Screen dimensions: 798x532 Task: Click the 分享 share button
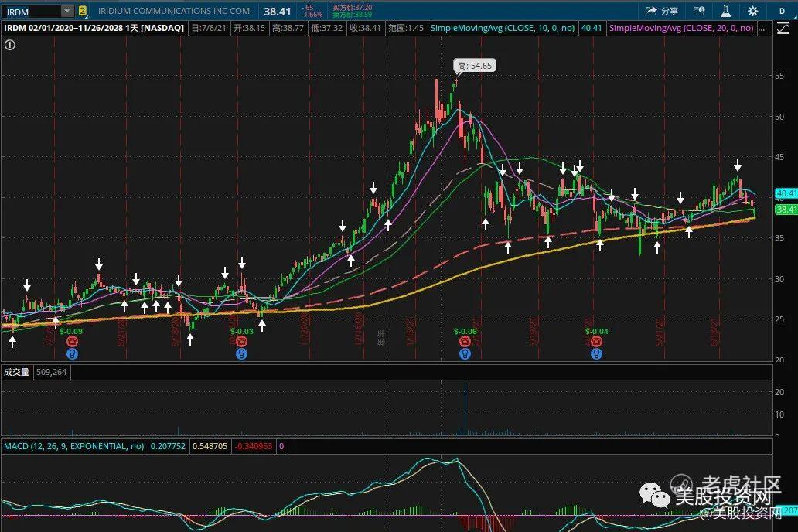(662, 11)
